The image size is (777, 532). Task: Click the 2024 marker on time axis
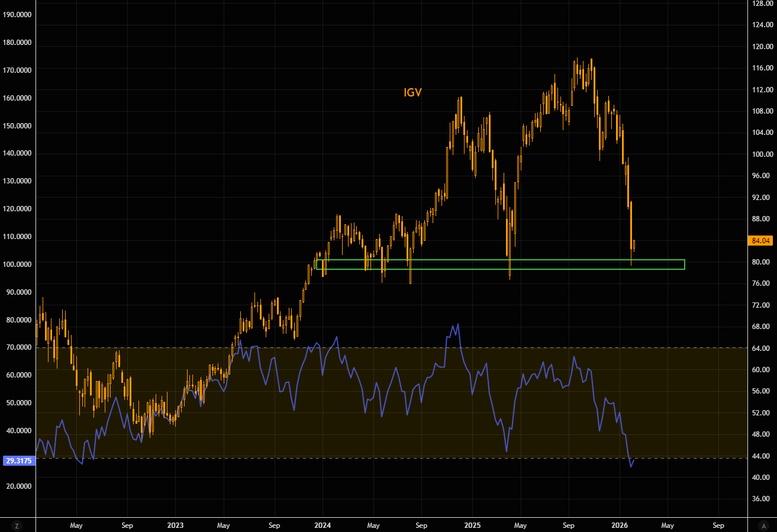point(323,525)
